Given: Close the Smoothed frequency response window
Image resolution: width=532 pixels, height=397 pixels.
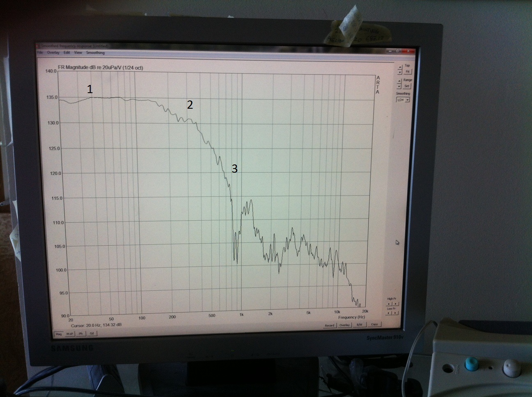Looking at the screenshot, I should pos(408,51).
